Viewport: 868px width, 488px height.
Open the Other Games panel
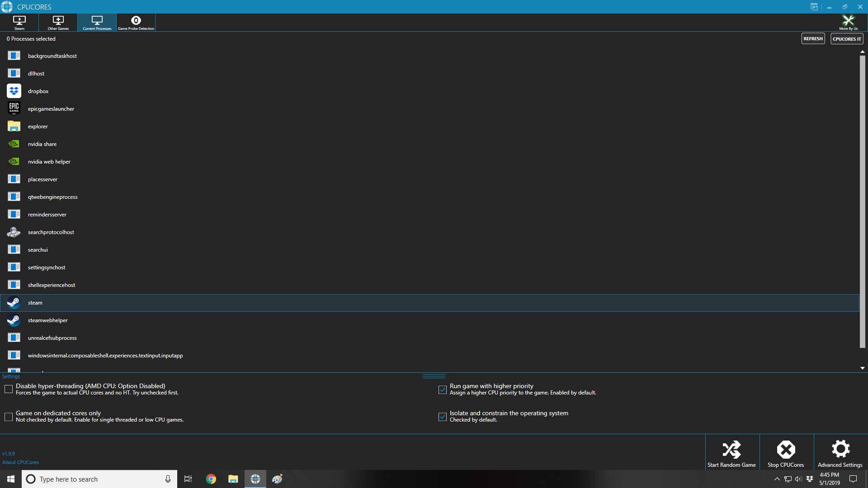tap(58, 23)
